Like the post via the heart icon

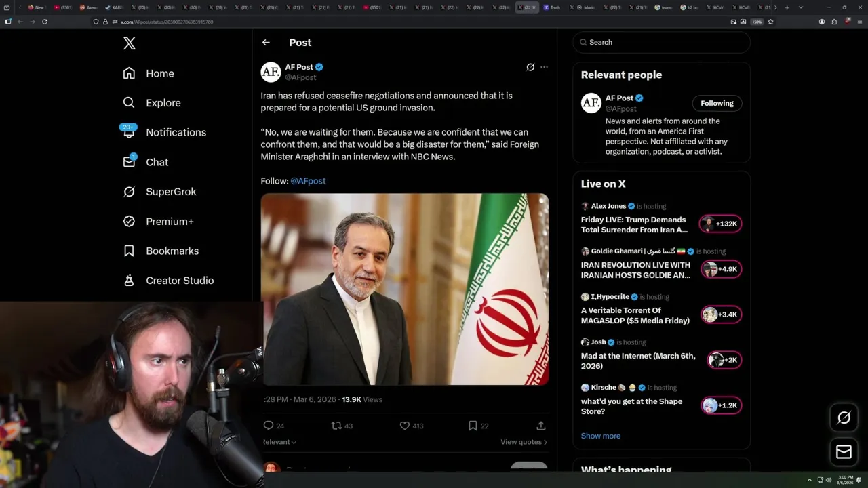(x=405, y=426)
